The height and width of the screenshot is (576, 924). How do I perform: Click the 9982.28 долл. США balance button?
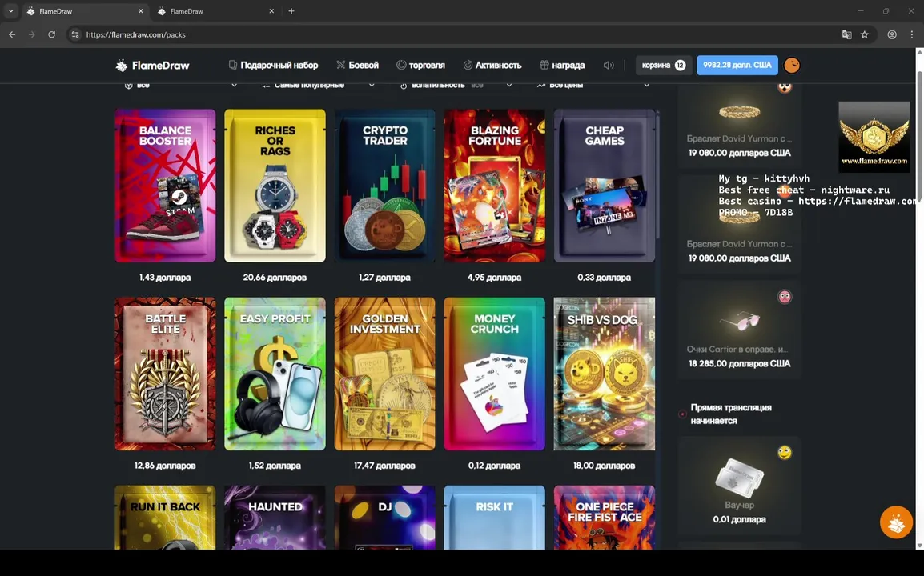[x=737, y=66]
